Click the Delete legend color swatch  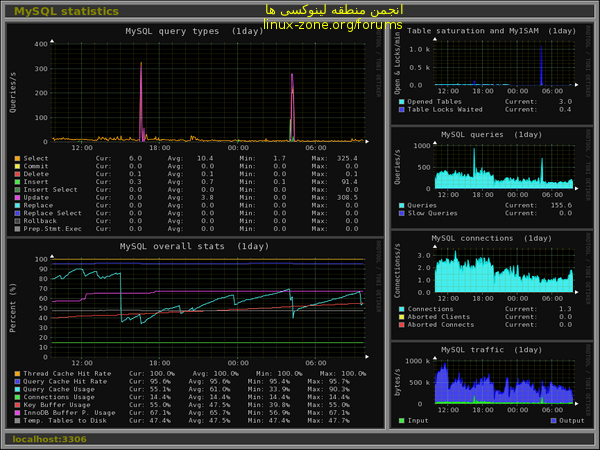click(x=17, y=173)
